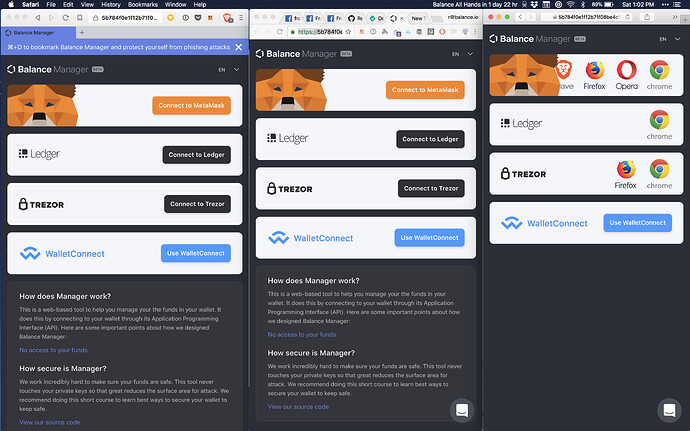Open chat widget in Chrome window
Screen dimensions: 690x431
tap(462, 410)
